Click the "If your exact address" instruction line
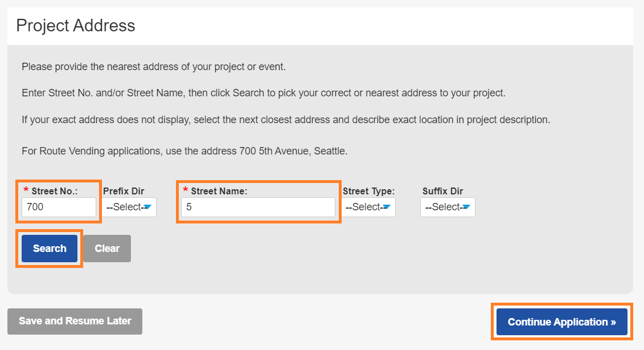Viewport: 644px width, 350px height. click(286, 120)
